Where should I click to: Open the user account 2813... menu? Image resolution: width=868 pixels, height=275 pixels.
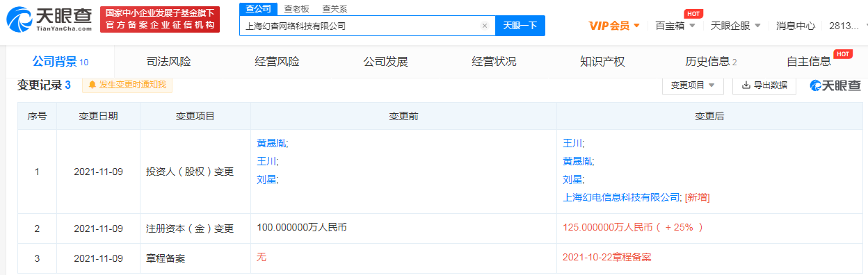point(848,26)
